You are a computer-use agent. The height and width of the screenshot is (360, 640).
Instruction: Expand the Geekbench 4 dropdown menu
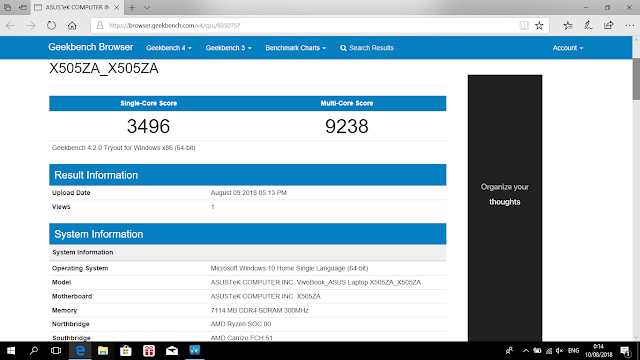pyautogui.click(x=169, y=48)
